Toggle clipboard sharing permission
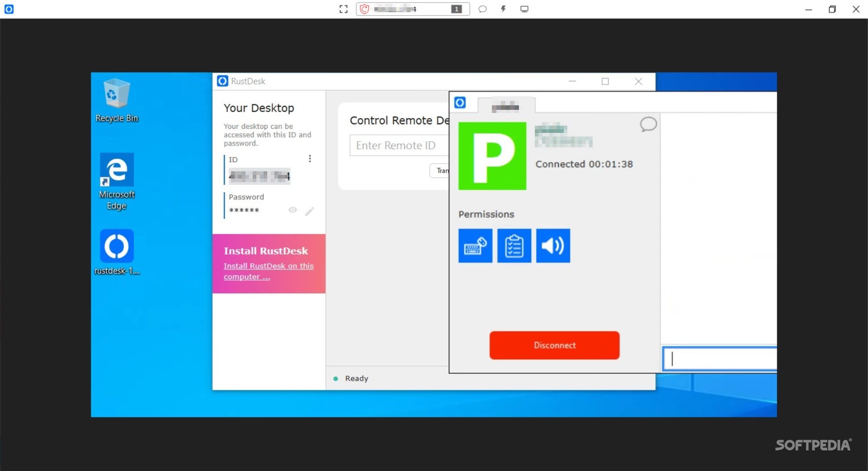The height and width of the screenshot is (471, 868). click(x=514, y=245)
